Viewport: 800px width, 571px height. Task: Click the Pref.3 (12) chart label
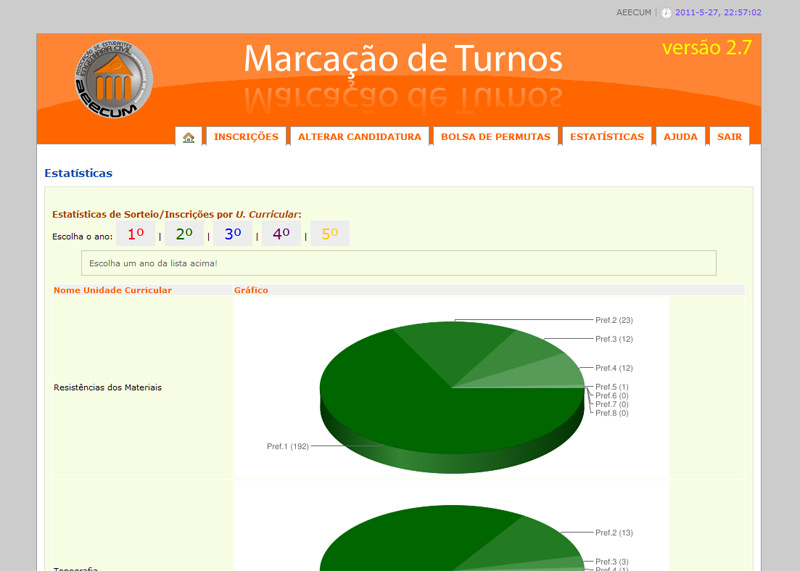click(x=614, y=339)
